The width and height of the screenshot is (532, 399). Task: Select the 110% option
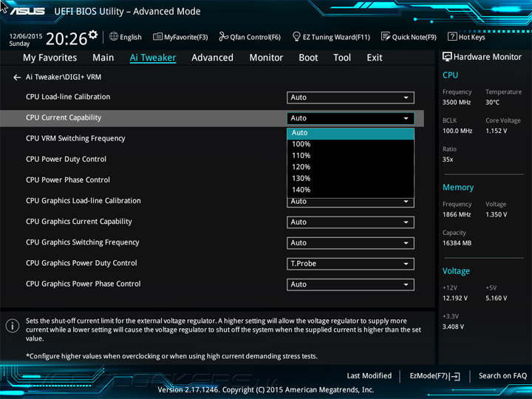tap(350, 156)
